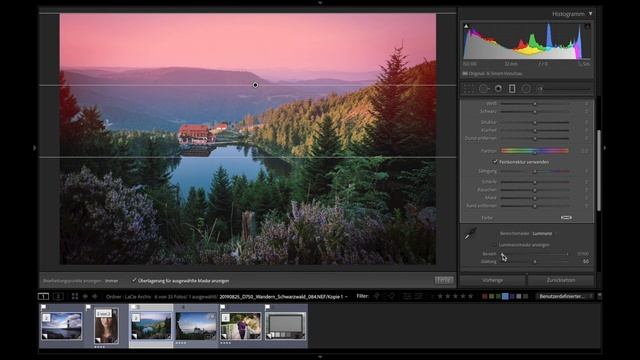Select the crop overlay tool icon

point(469,89)
